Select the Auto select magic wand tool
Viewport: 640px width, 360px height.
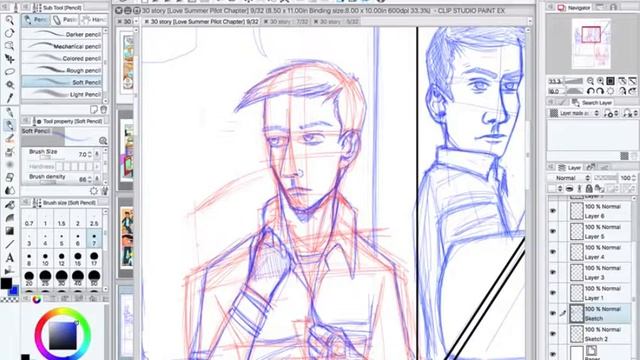(9, 85)
